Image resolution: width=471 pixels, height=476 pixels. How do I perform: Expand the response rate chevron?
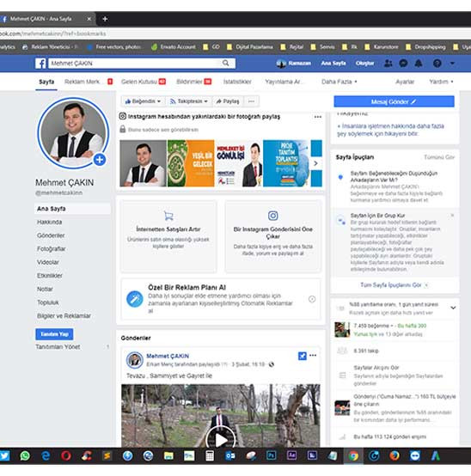(x=453, y=308)
